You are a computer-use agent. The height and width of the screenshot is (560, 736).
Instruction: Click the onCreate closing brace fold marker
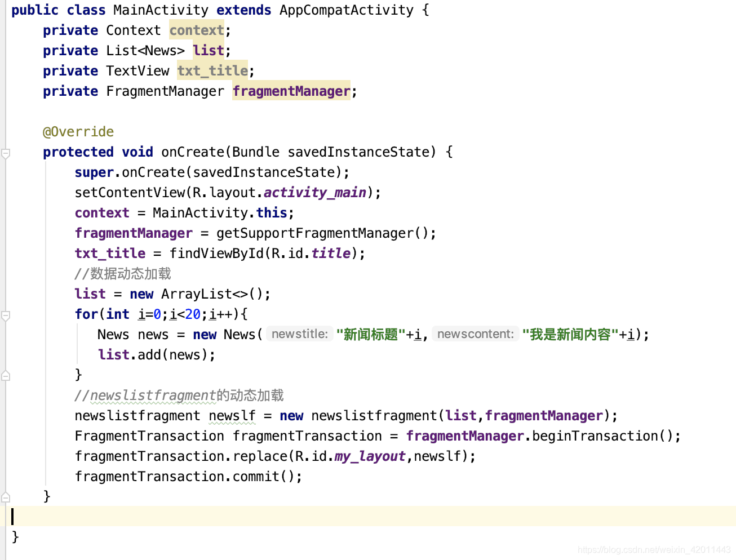pyautogui.click(x=6, y=497)
